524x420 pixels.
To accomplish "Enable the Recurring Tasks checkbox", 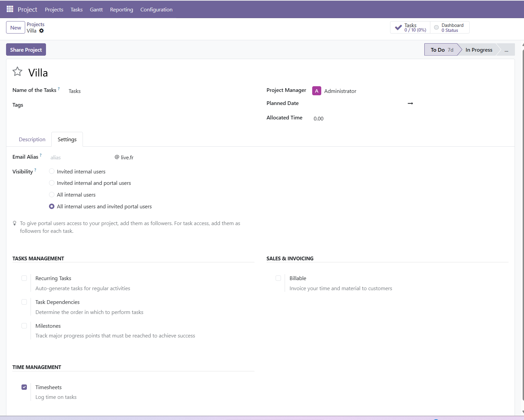I will pos(24,278).
